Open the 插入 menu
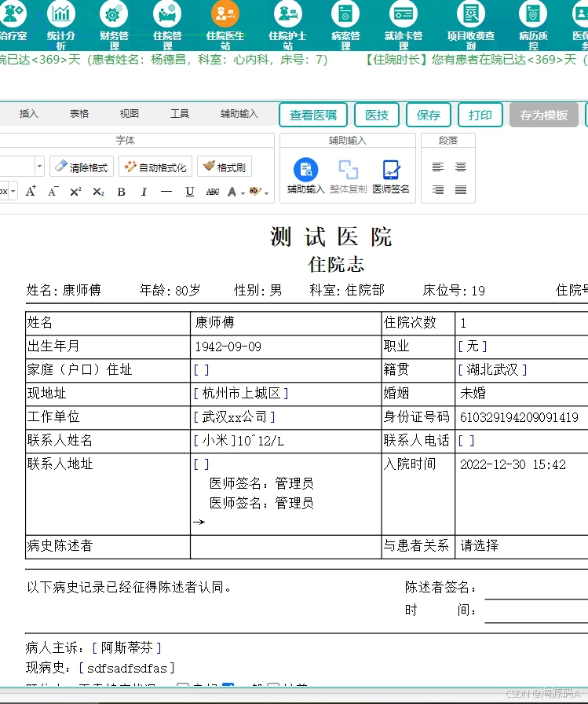Screen dimensions: 588x704 (x=29, y=114)
